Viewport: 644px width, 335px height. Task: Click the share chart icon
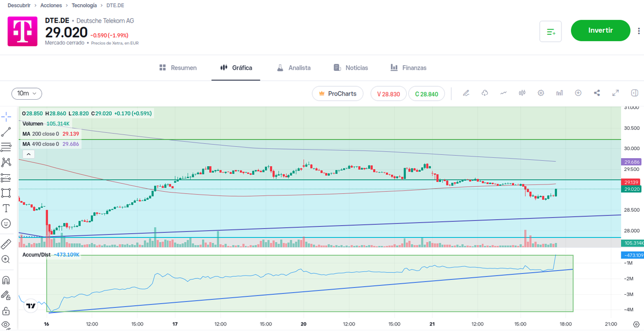(597, 93)
